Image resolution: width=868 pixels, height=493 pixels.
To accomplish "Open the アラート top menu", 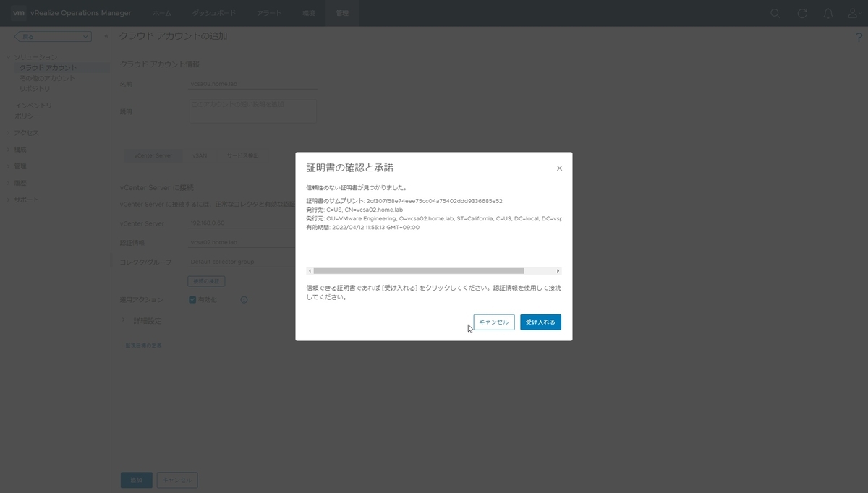I will 269,13.
